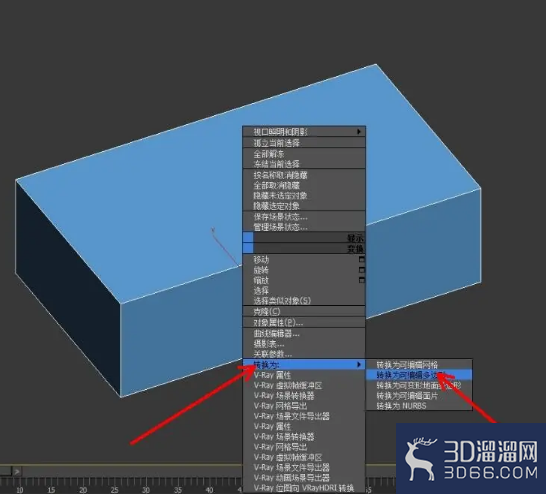The height and width of the screenshot is (494, 546).
Task: Open 管理场景状态... entry
Action: [x=304, y=227]
